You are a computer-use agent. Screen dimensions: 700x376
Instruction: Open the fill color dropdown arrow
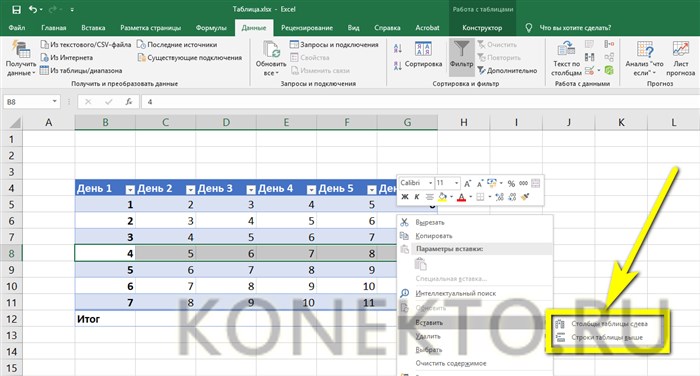(451, 197)
